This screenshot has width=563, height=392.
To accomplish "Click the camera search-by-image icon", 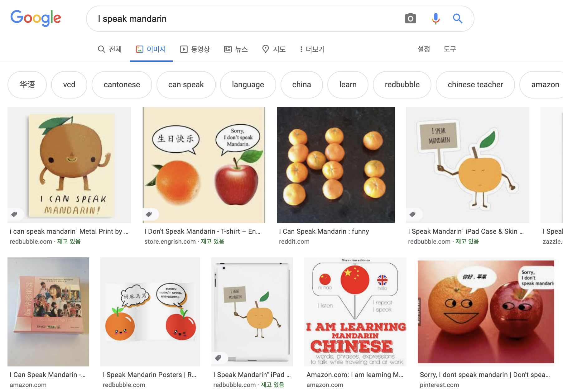I will [410, 19].
